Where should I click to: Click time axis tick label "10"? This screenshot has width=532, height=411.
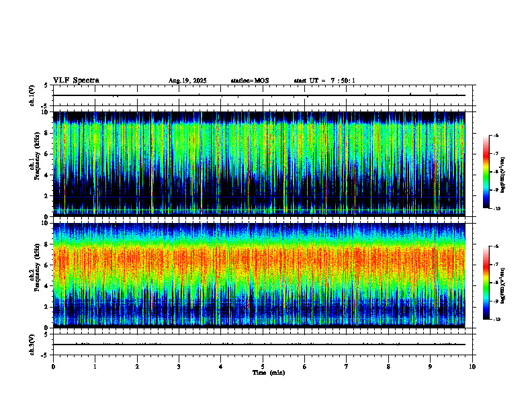[472, 367]
